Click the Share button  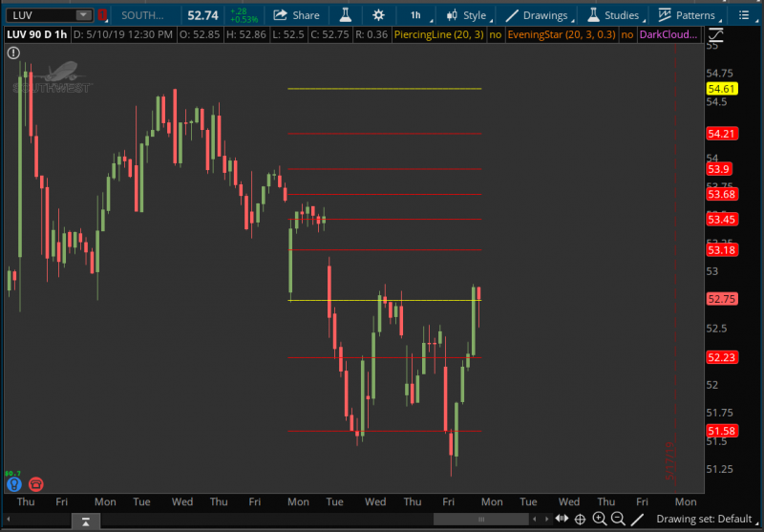[x=296, y=15]
